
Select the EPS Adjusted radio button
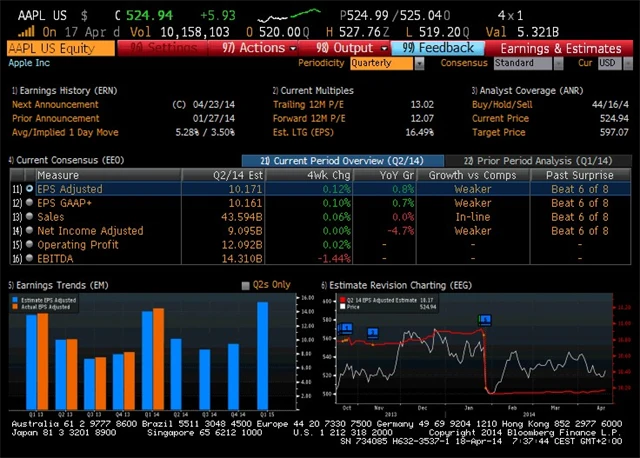click(x=29, y=188)
